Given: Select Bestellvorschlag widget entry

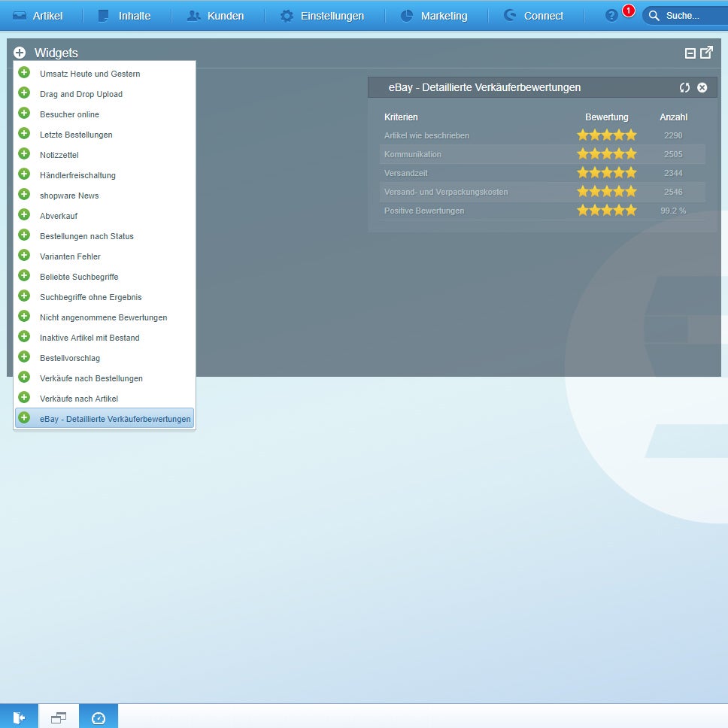Looking at the screenshot, I should 105,358.
